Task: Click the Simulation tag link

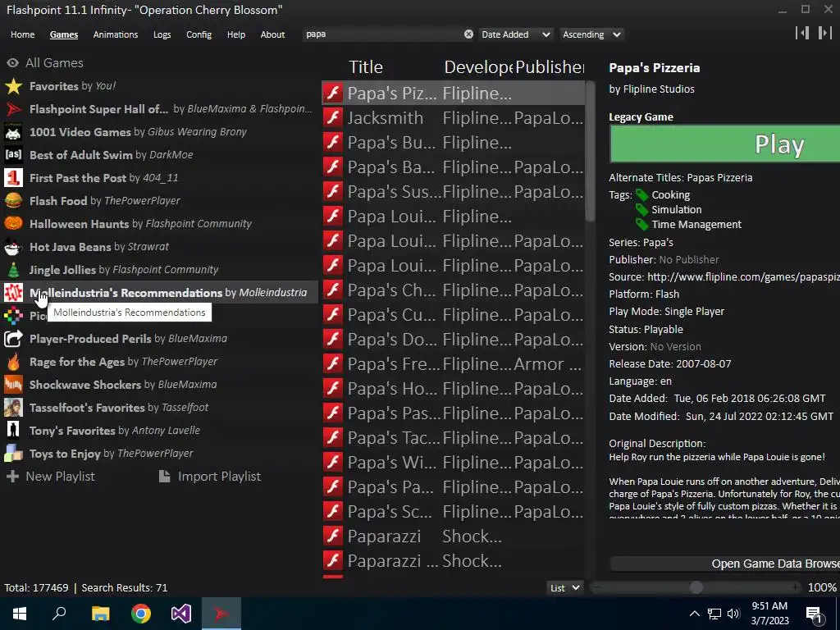Action: [x=676, y=209]
